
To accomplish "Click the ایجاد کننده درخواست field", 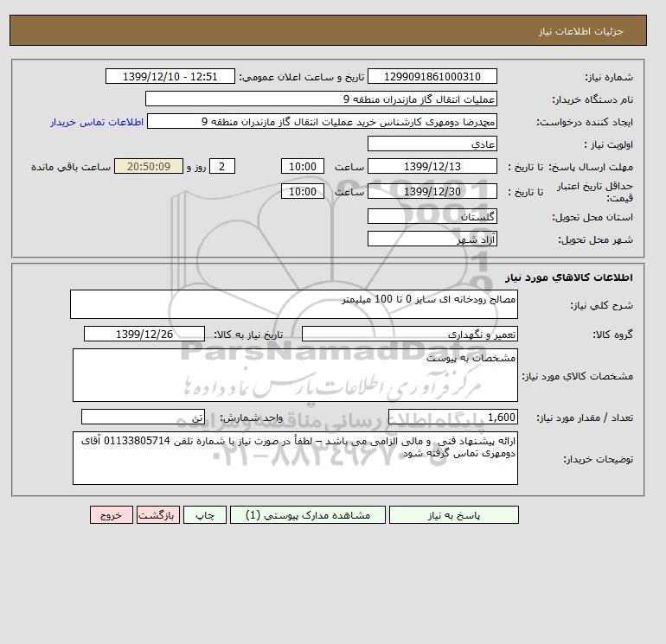I will pos(322,121).
